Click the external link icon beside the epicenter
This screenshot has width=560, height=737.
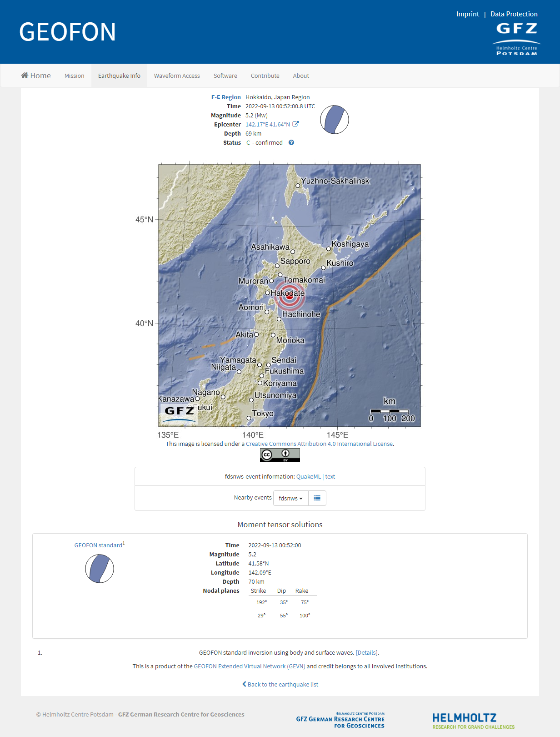tap(295, 124)
